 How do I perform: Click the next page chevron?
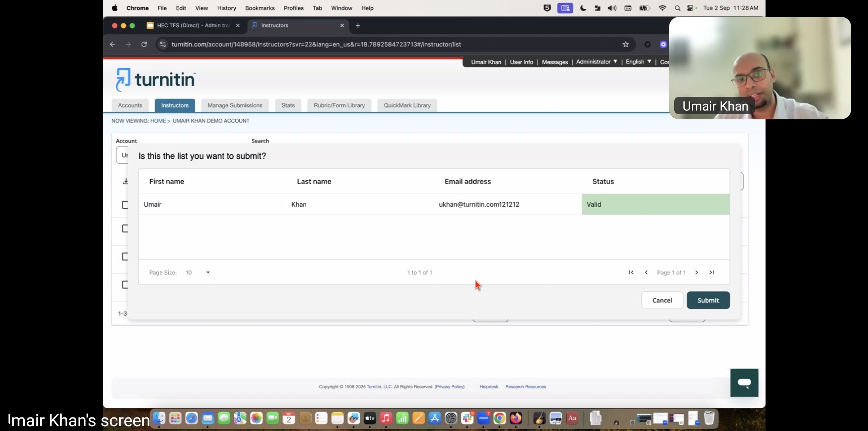pos(697,273)
